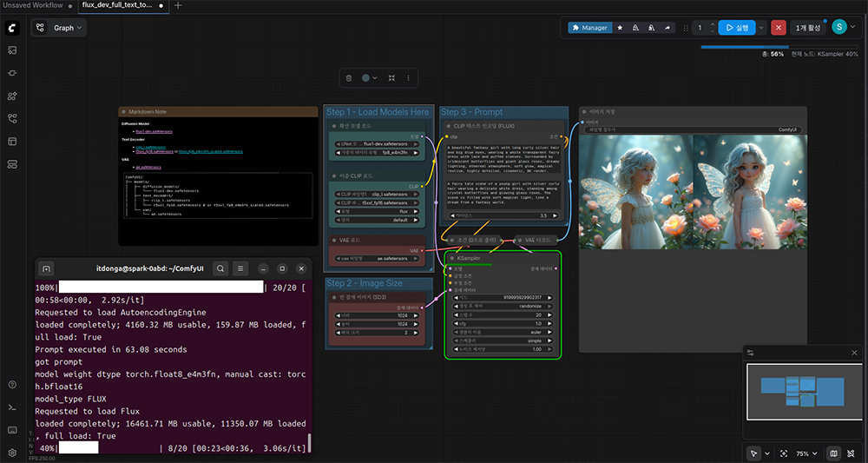
Task: Click the search icon in terminal window
Action: click(x=220, y=268)
